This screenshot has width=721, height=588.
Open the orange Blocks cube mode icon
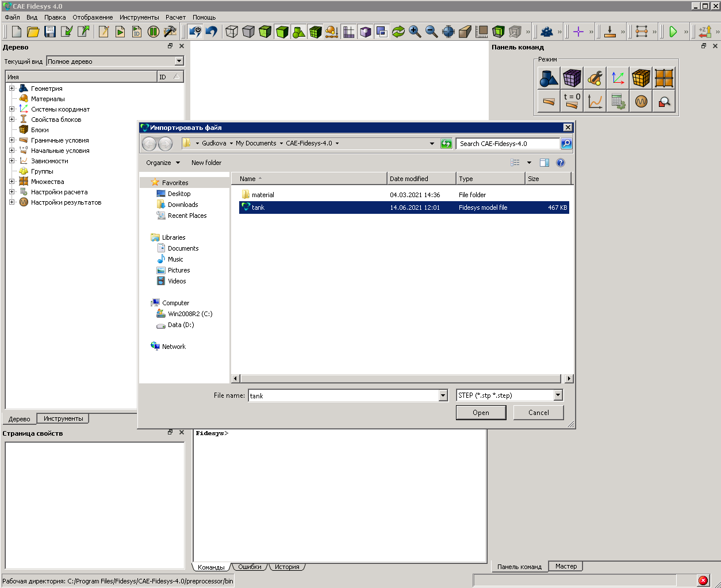(x=641, y=78)
